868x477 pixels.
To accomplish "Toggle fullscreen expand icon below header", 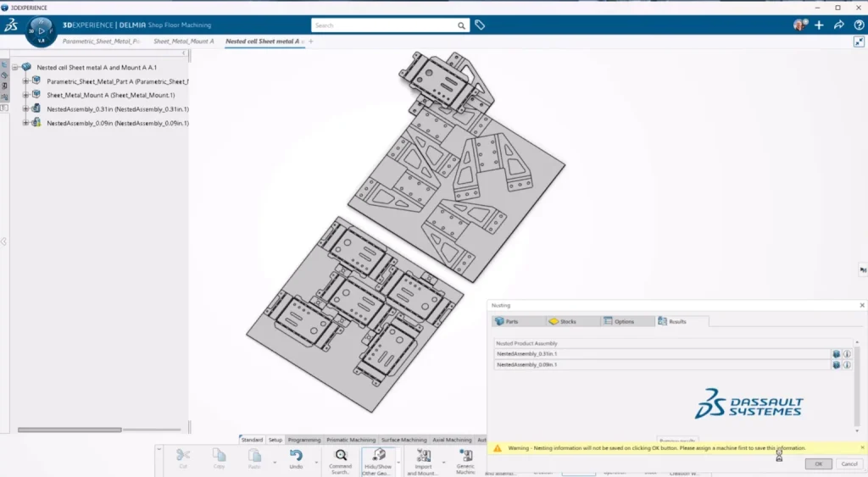I will coord(859,42).
